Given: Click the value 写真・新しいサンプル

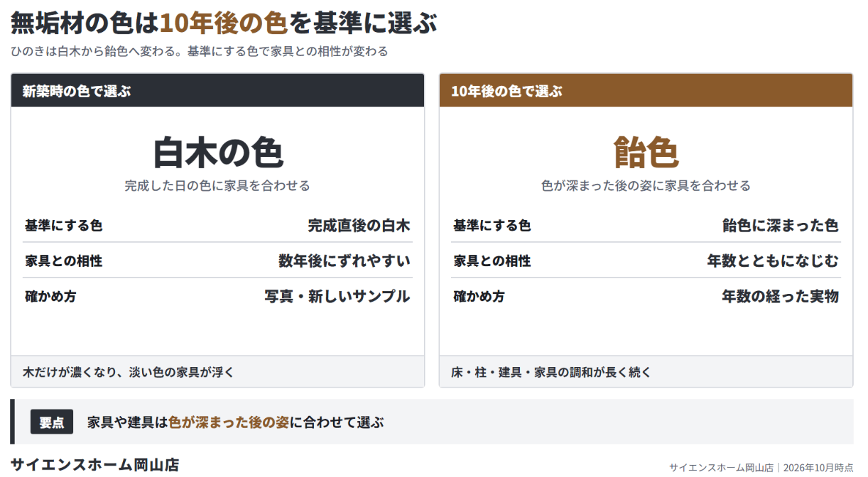Looking at the screenshot, I should (337, 296).
